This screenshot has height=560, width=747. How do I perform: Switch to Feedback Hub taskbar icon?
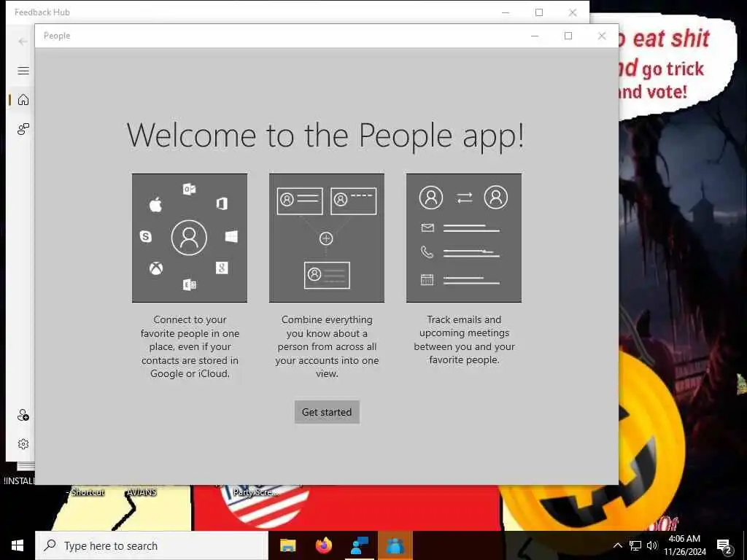[x=360, y=545]
